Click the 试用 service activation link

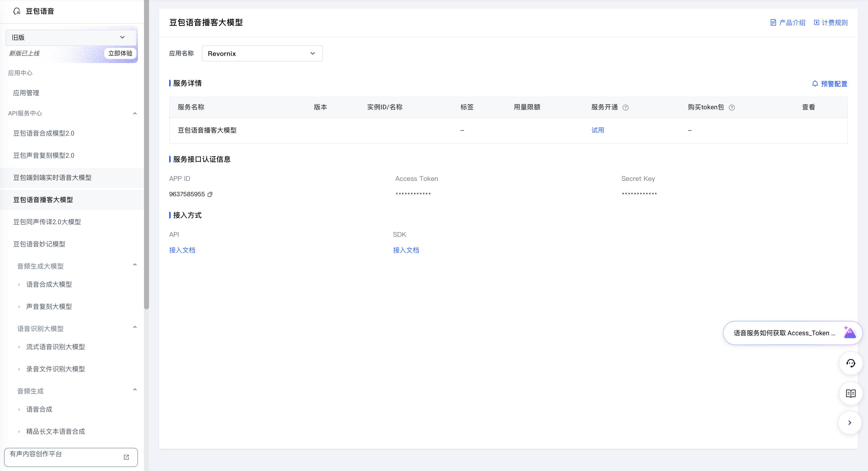point(597,130)
